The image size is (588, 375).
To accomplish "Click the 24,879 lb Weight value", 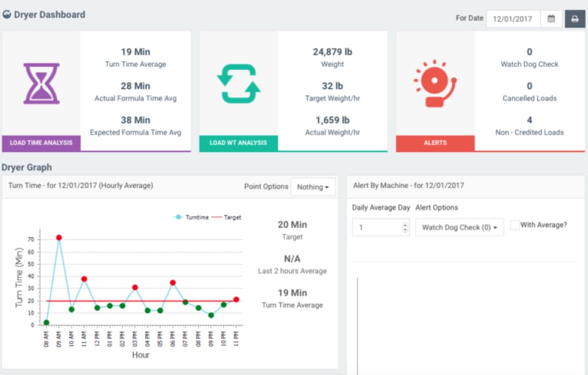I will point(333,51).
